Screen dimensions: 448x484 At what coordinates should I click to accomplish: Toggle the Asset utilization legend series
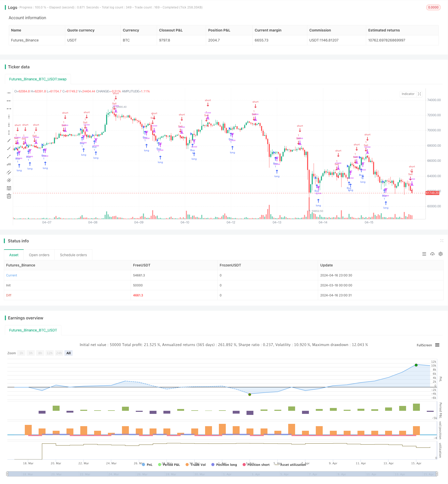tap(290, 465)
